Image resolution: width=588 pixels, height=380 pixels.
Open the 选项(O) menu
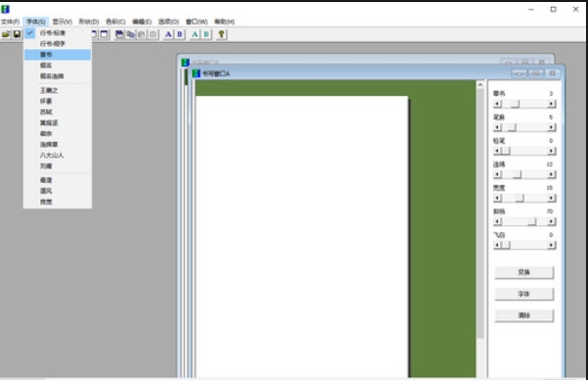point(169,22)
